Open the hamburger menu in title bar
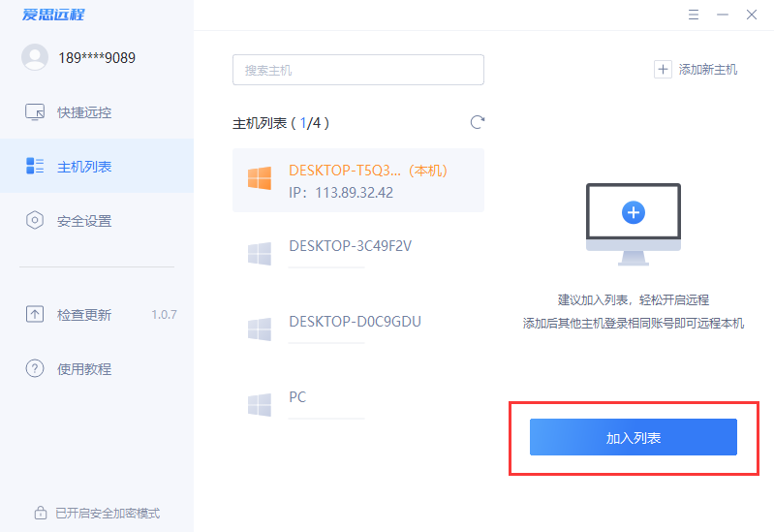This screenshot has width=774, height=532. (694, 15)
